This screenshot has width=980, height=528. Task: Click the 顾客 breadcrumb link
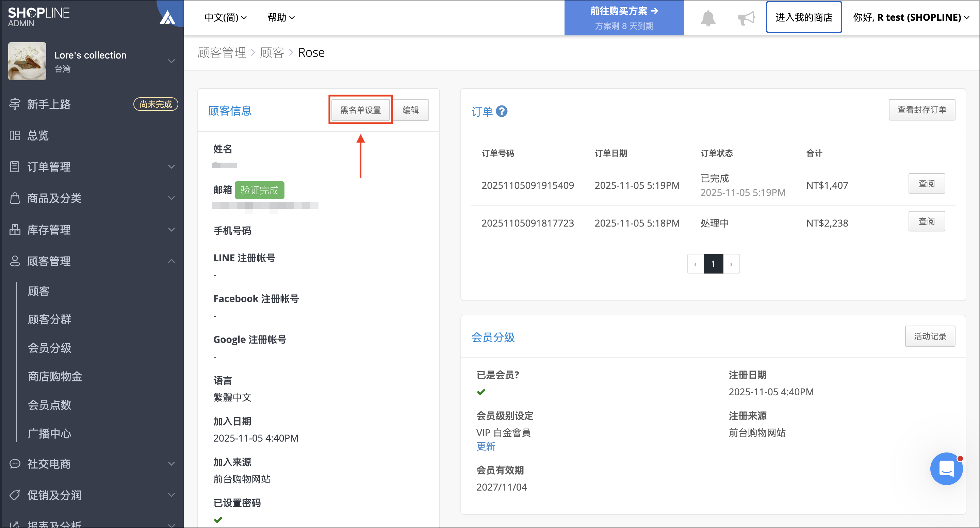point(272,52)
